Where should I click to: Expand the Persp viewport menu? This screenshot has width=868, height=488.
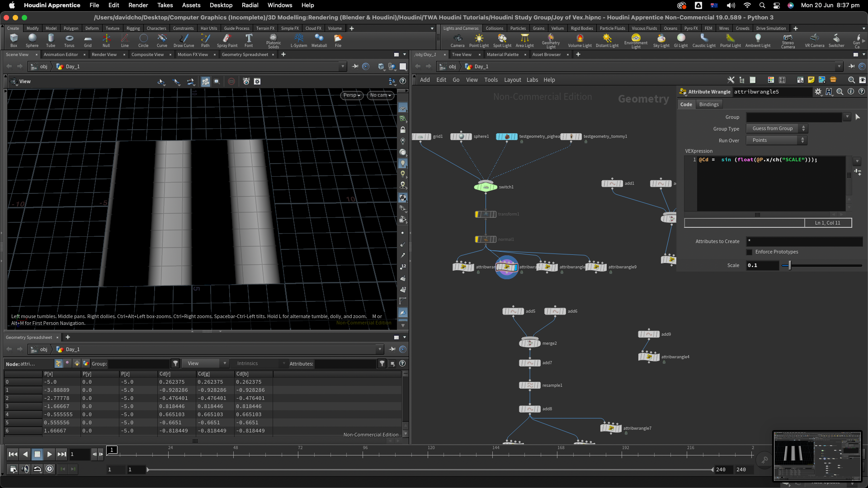click(x=351, y=95)
